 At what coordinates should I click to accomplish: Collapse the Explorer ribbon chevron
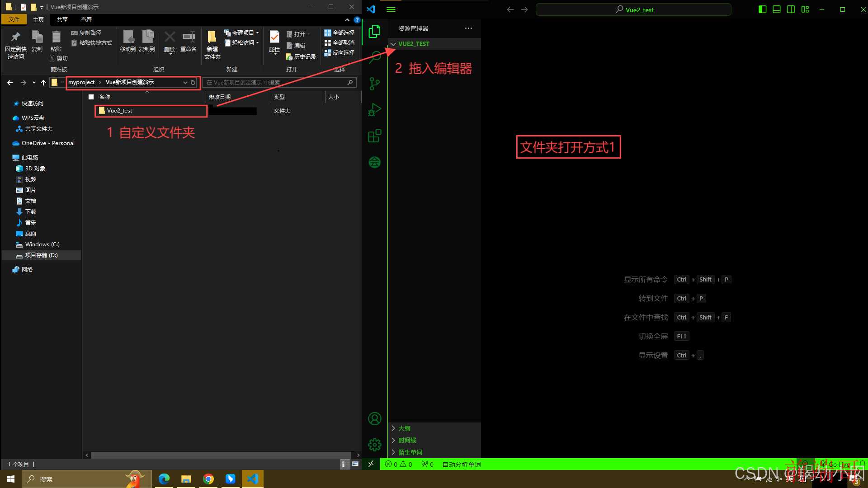point(347,20)
